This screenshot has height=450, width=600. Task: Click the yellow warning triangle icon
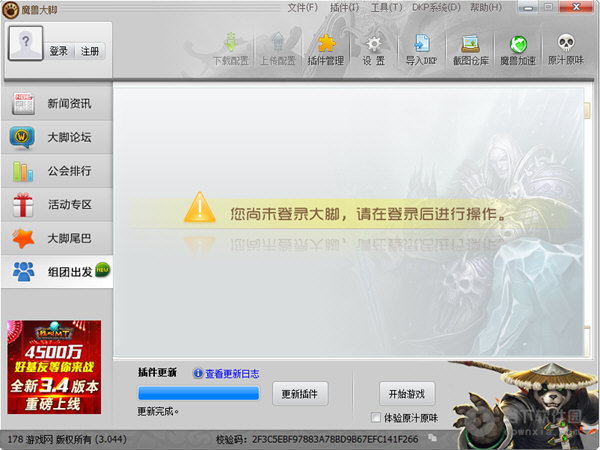(x=199, y=208)
